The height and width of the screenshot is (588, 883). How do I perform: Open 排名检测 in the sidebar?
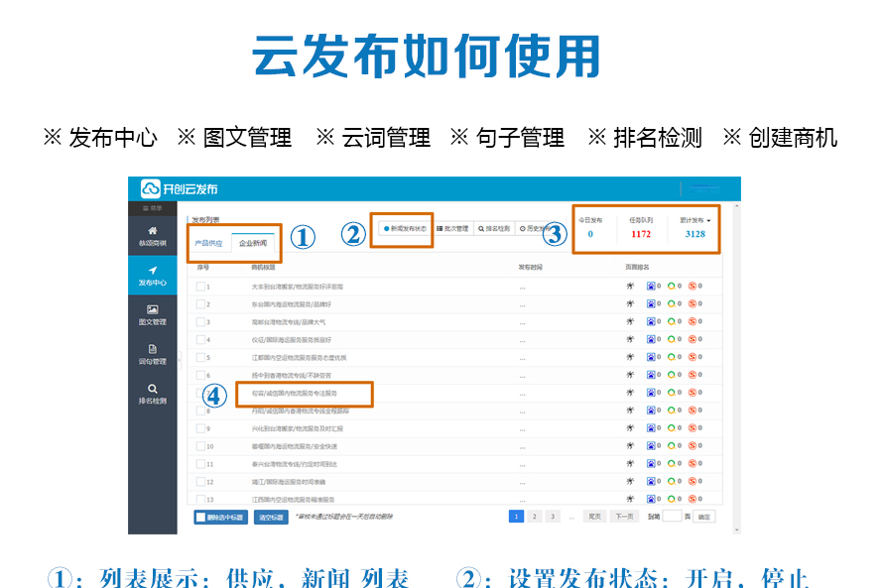(152, 394)
